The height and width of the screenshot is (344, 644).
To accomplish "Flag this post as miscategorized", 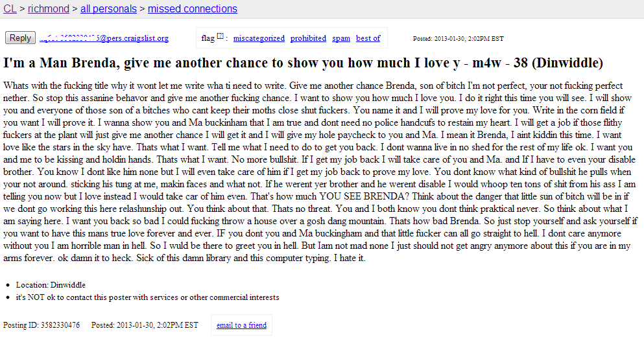I will click(259, 38).
